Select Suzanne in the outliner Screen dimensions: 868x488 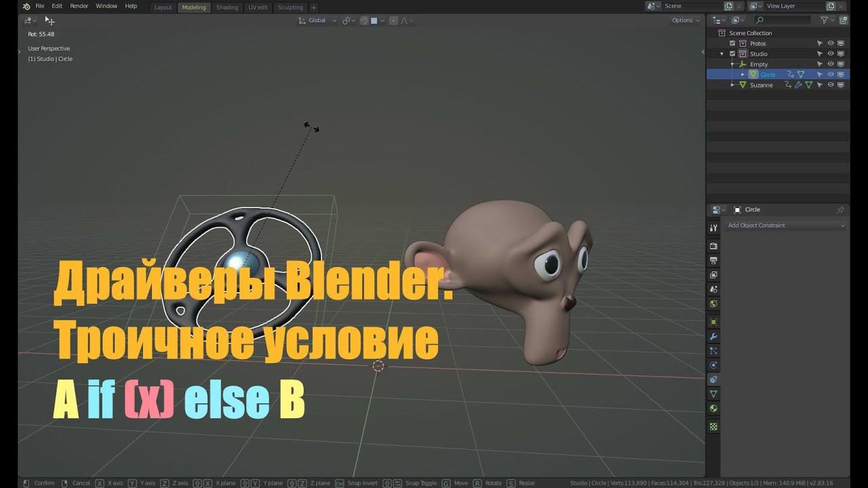[761, 85]
